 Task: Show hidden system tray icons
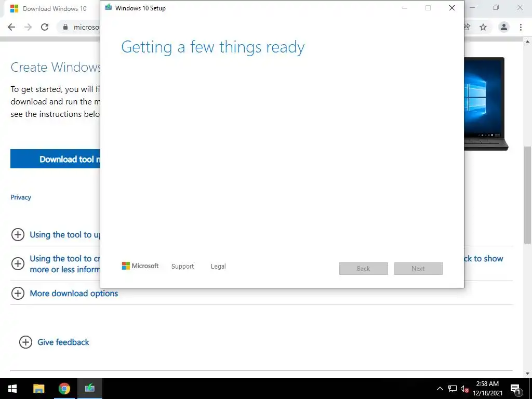(440, 389)
